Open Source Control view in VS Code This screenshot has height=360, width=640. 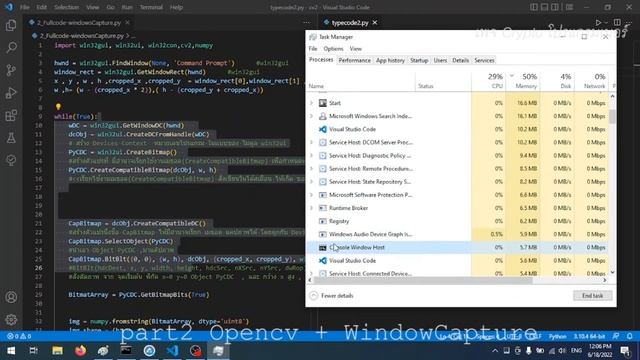11,70
